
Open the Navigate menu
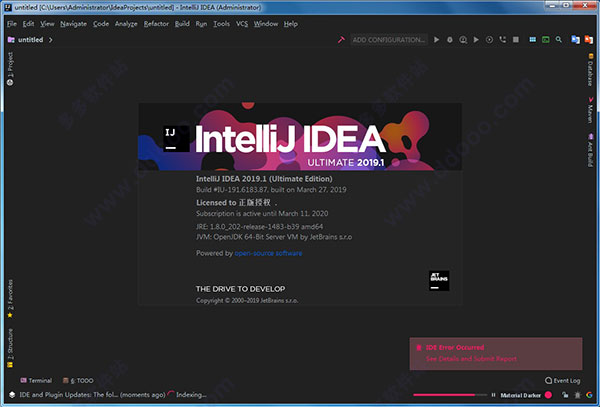coord(73,24)
